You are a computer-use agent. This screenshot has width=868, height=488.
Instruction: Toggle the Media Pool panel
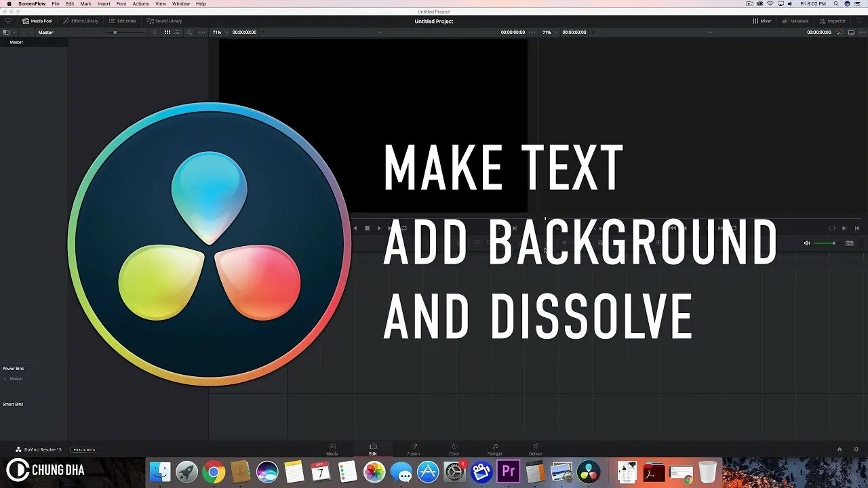[37, 21]
